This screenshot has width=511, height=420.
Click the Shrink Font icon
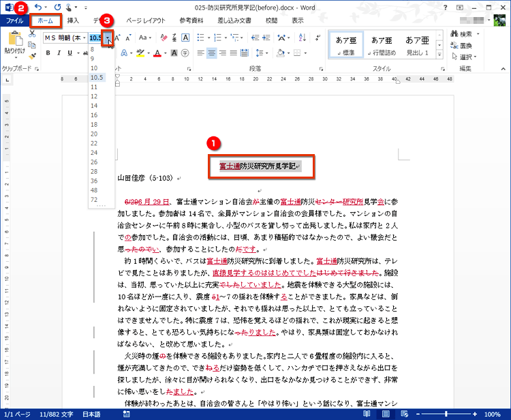click(128, 37)
